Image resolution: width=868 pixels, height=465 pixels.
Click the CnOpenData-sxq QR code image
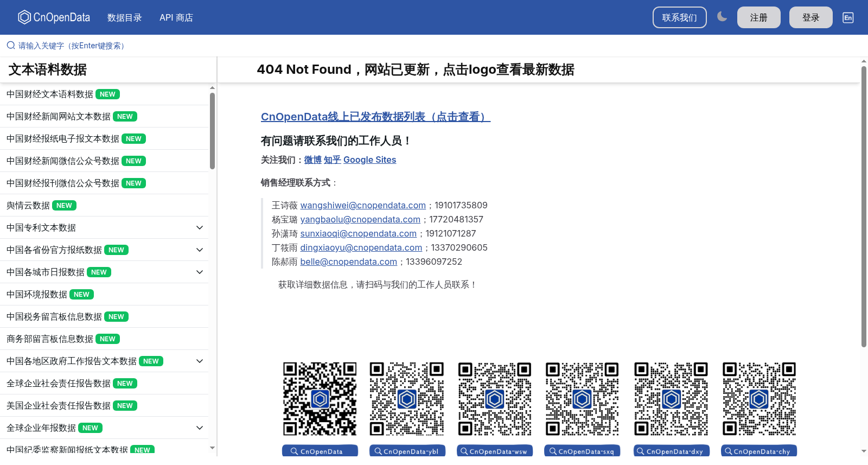pyautogui.click(x=582, y=399)
